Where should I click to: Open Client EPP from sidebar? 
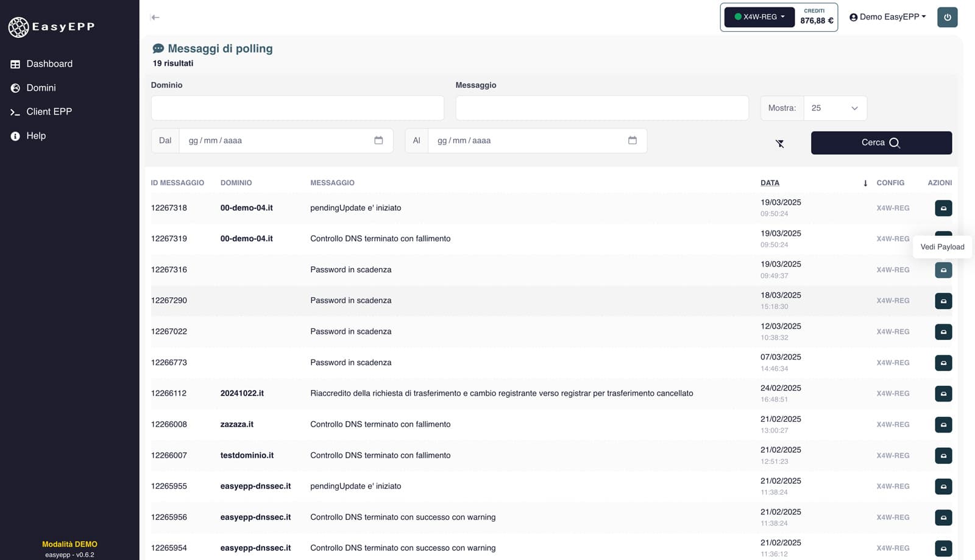[49, 112]
